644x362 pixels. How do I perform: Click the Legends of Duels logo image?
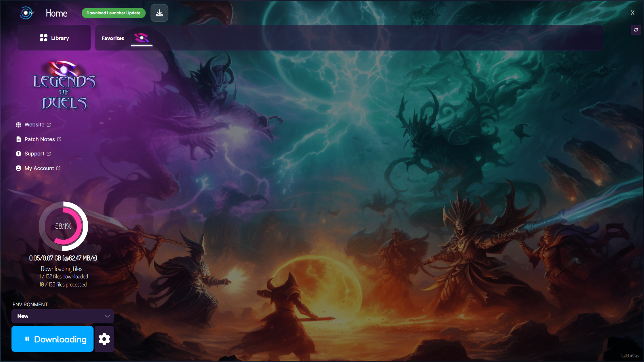tap(64, 86)
